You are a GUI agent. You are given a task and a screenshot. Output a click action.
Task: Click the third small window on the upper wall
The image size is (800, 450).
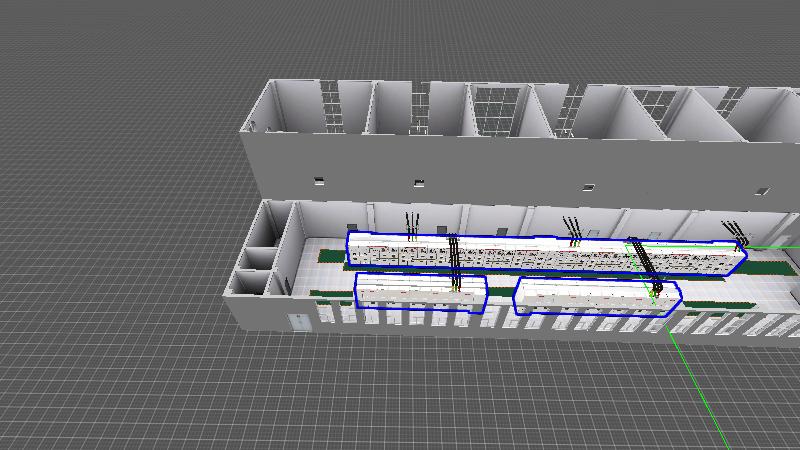click(589, 186)
